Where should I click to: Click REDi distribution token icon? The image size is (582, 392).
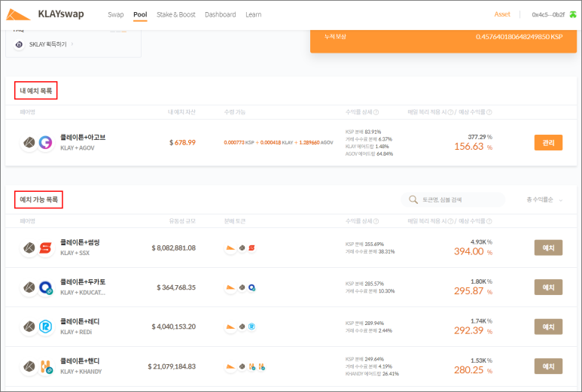(x=251, y=327)
